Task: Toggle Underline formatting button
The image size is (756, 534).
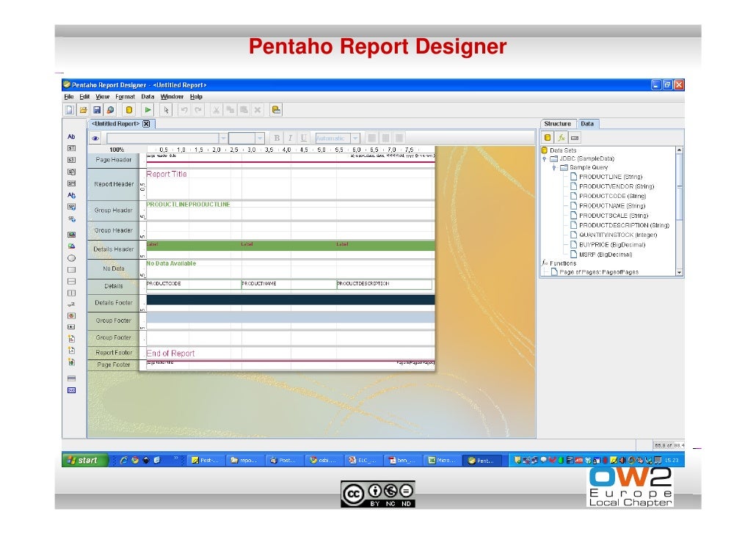Action: [x=304, y=139]
